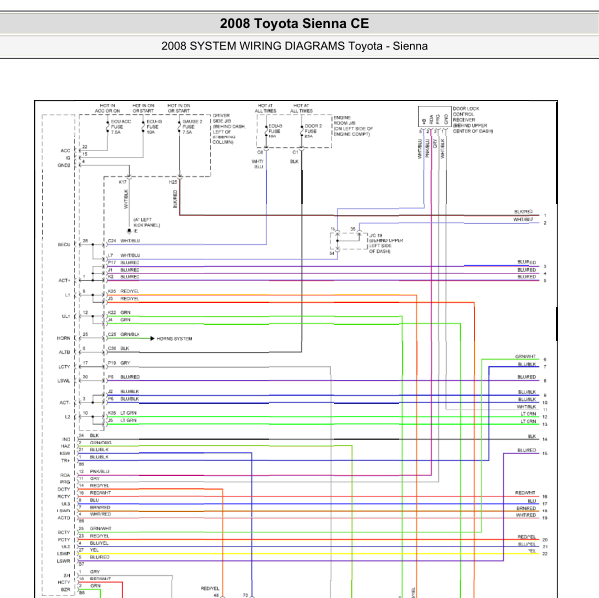Screen dimensions: 599x598
Task: Click the '(AT LEFT KICK PANEL)' ground note
Action: (147, 223)
